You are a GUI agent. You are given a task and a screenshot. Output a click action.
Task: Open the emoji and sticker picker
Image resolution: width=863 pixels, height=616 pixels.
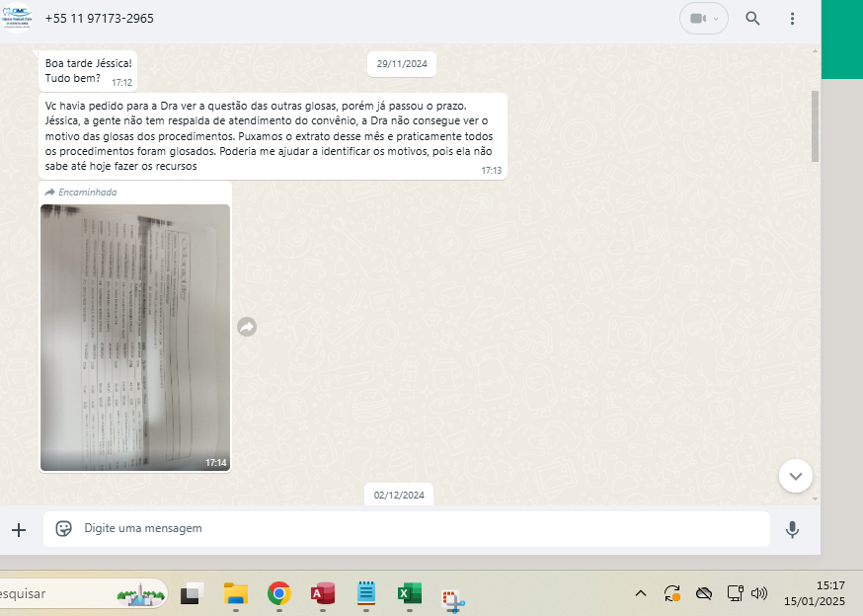[x=64, y=528]
